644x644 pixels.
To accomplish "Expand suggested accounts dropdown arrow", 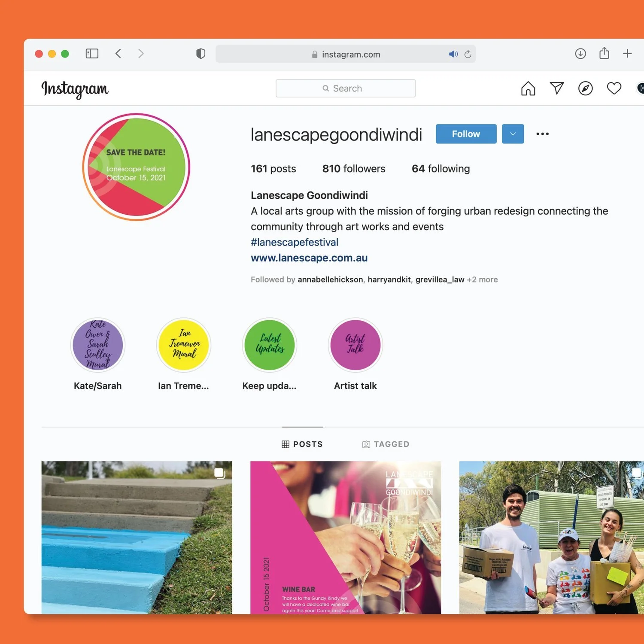I will tap(513, 134).
